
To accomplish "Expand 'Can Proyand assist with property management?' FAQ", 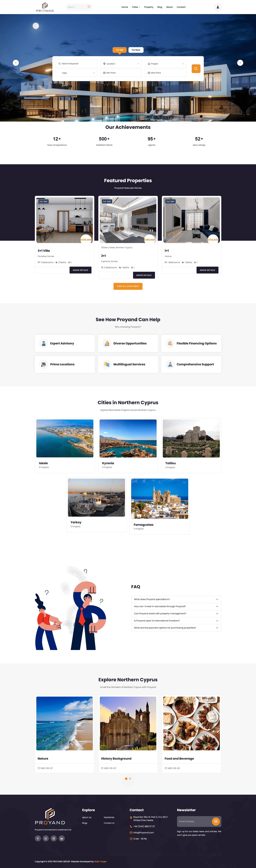I will tap(176, 614).
